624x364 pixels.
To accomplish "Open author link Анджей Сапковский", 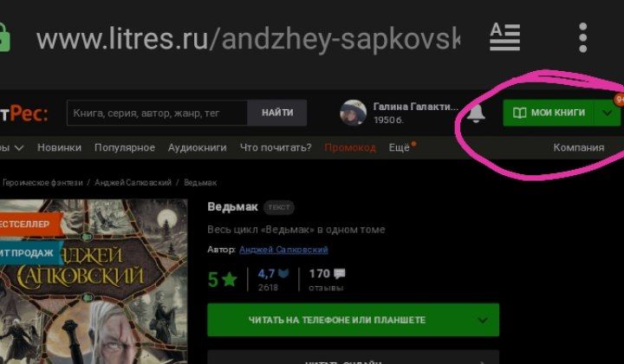I will click(283, 250).
